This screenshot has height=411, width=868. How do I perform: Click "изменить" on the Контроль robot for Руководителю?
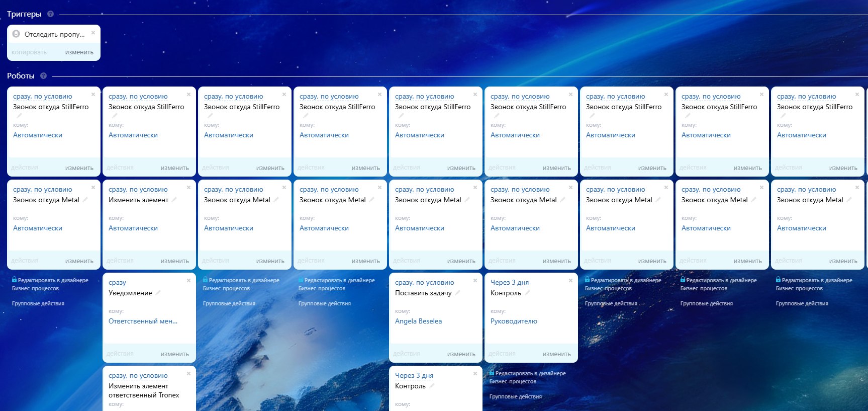pyautogui.click(x=556, y=354)
